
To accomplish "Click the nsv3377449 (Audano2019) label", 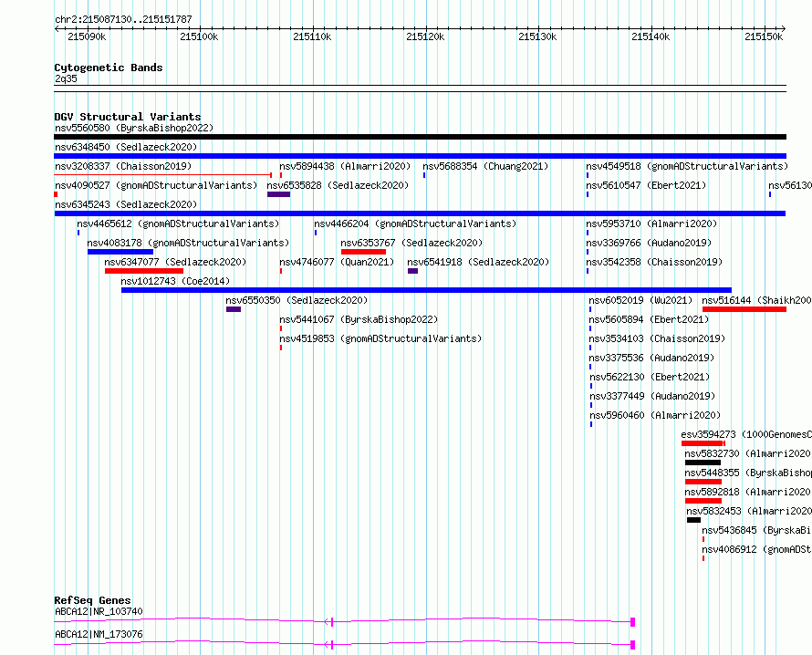I will click(x=652, y=396).
